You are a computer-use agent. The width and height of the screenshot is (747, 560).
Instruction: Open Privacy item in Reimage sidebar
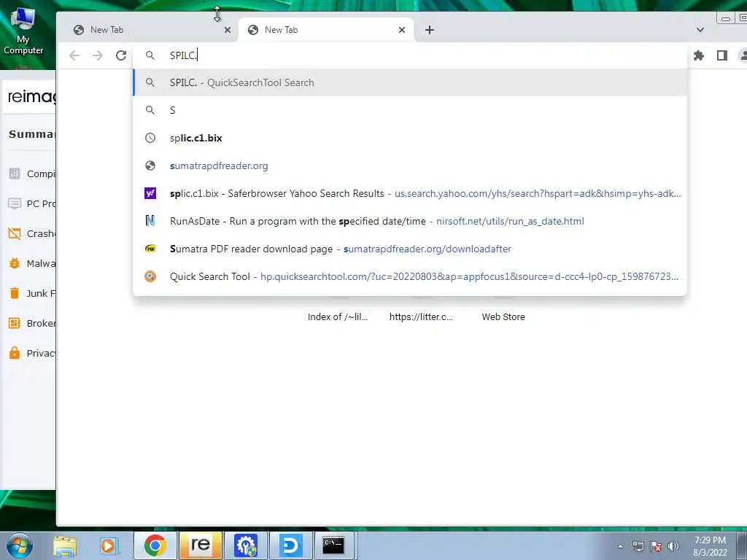[x=31, y=353]
